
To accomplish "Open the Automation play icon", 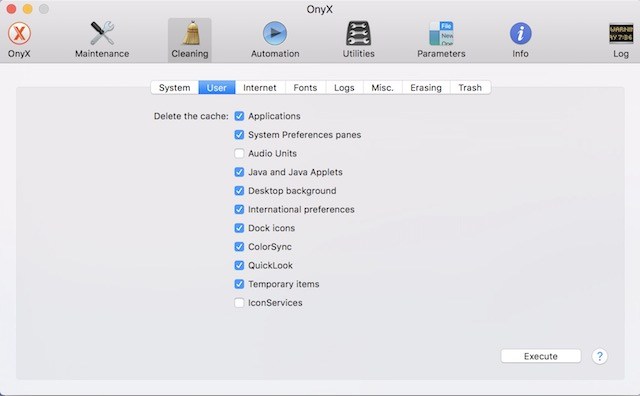I will coord(275,33).
